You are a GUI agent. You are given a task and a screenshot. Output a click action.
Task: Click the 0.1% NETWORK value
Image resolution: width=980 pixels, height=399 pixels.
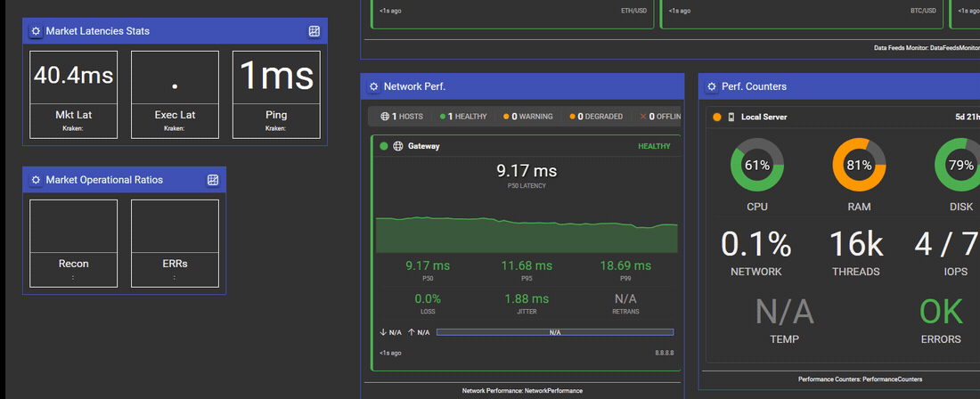click(x=755, y=244)
